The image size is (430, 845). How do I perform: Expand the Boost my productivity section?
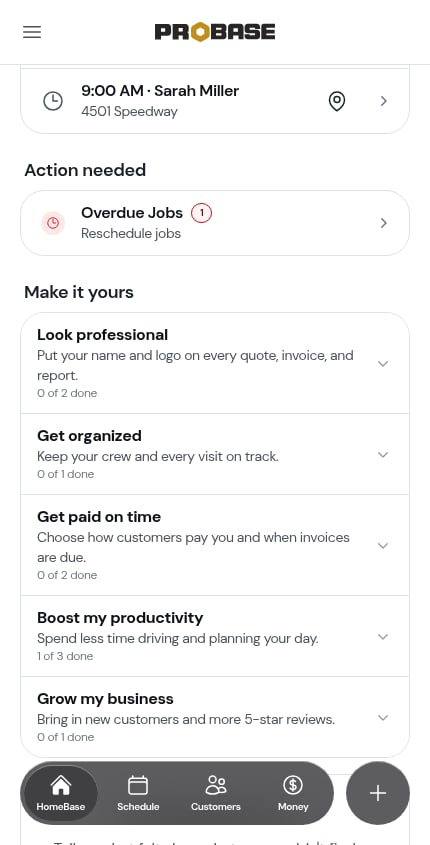(215, 636)
